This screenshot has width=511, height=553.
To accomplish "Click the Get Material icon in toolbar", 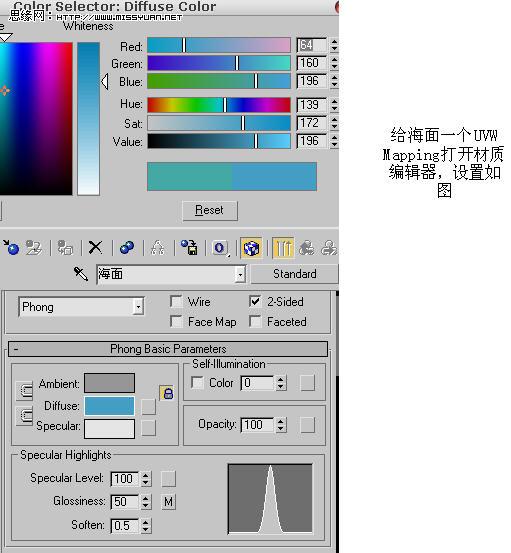I will [11, 248].
